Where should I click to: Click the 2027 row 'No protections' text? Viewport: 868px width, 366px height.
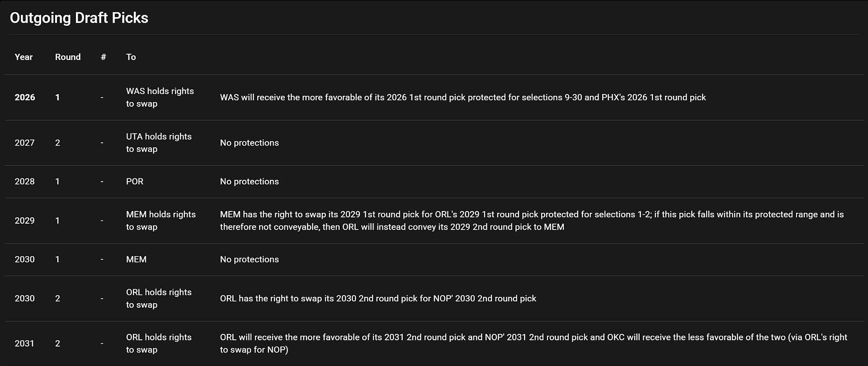(250, 143)
